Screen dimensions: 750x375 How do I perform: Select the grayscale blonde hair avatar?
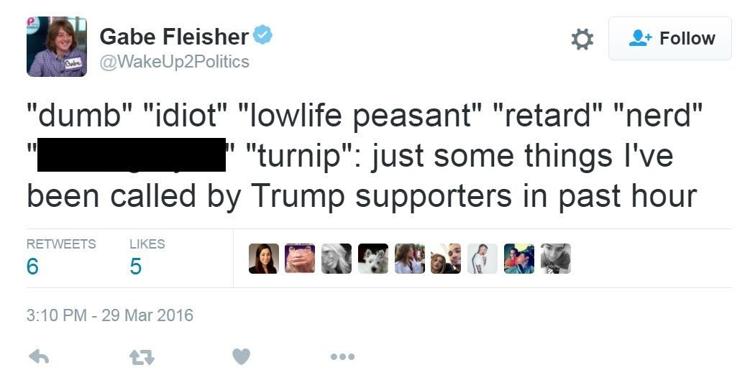tap(336, 258)
